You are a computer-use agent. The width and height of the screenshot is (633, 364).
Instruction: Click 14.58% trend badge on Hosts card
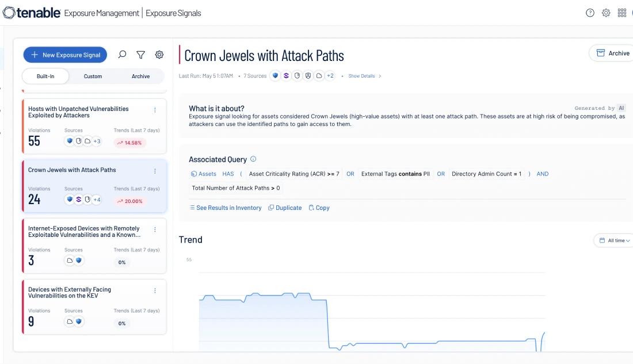pos(129,143)
